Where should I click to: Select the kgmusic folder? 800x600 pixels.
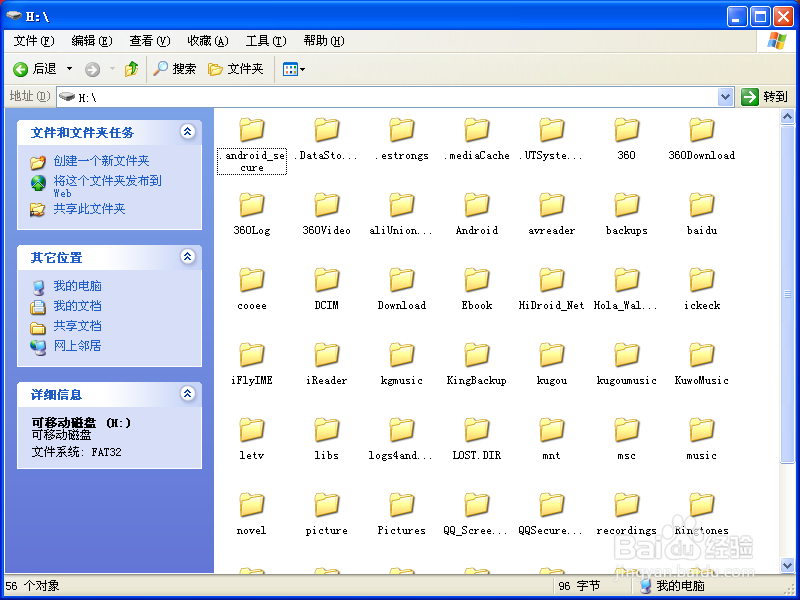tap(402, 364)
